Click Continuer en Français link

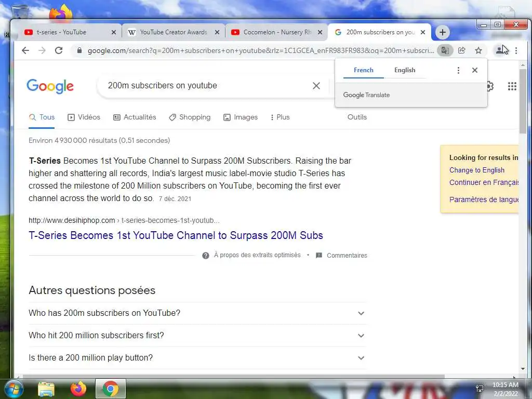click(x=484, y=182)
